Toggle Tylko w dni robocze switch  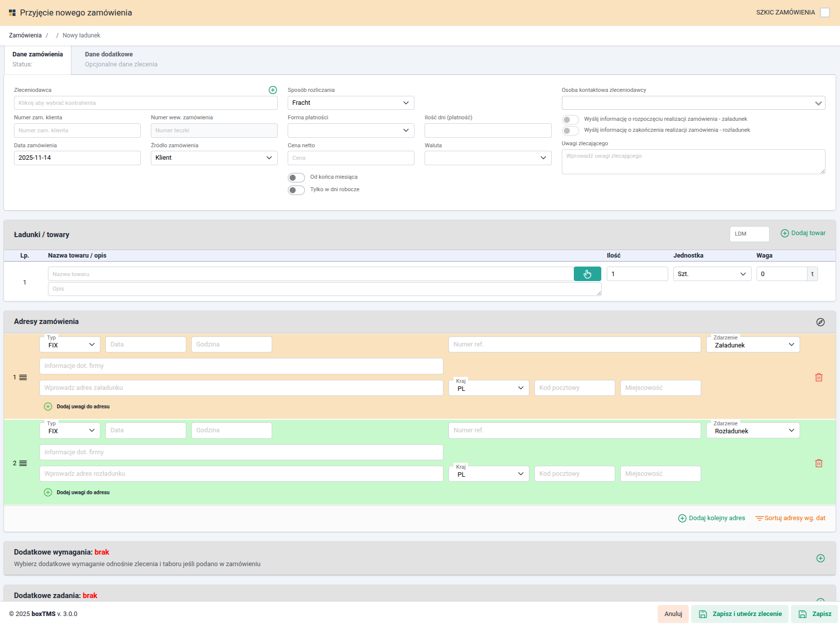tap(296, 190)
